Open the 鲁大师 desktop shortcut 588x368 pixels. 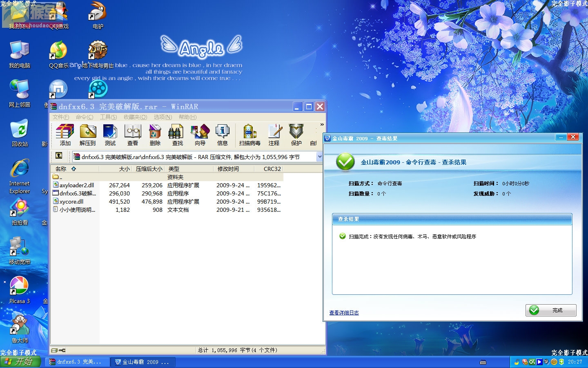19,328
